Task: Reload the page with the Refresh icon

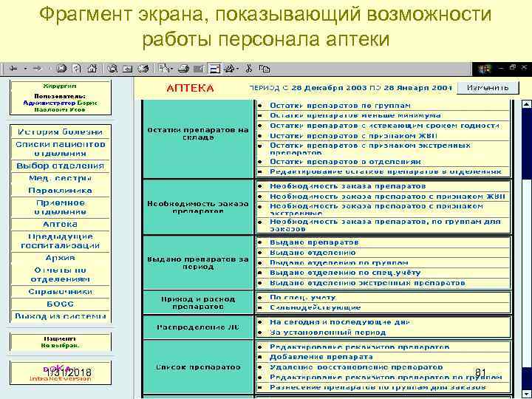Action: [x=77, y=69]
